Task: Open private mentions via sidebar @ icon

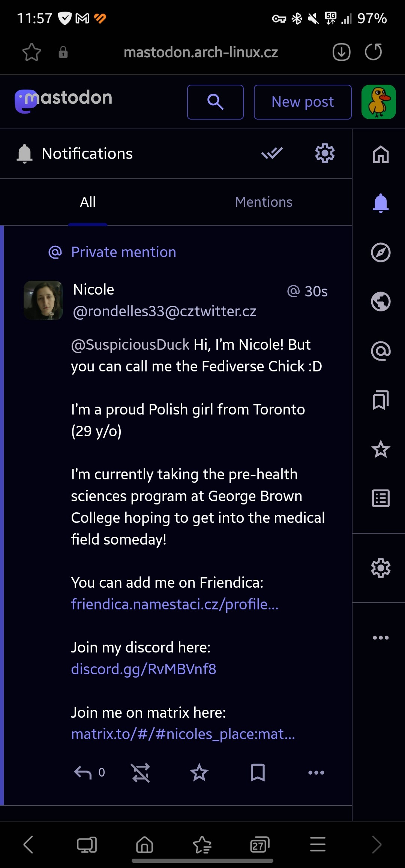Action: click(x=381, y=351)
